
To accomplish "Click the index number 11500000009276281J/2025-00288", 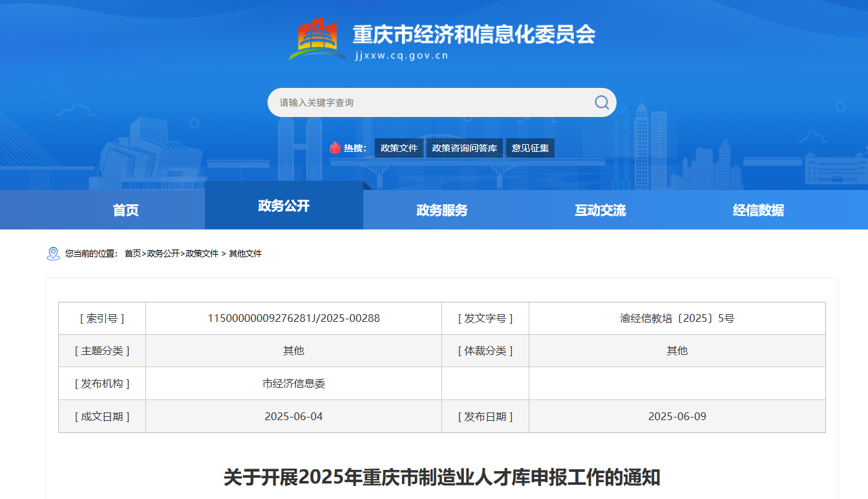I will pyautogui.click(x=293, y=318).
